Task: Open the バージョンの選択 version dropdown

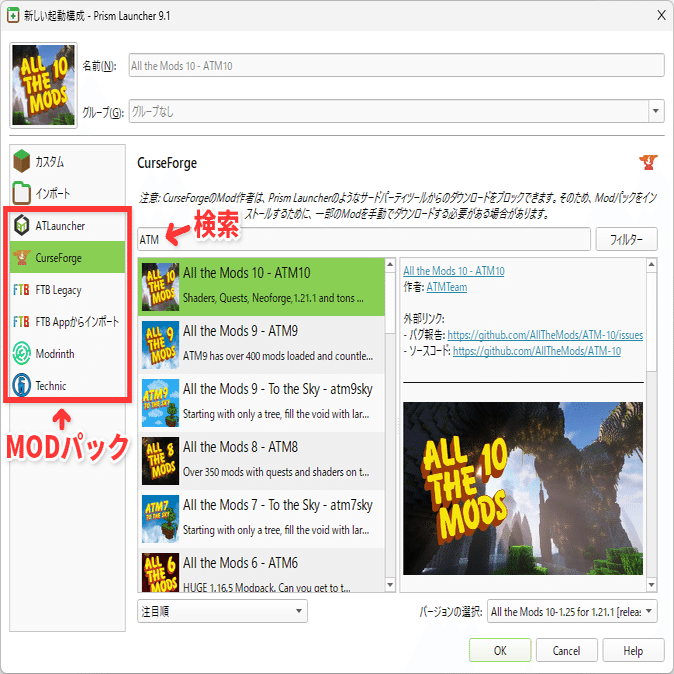Action: click(572, 611)
